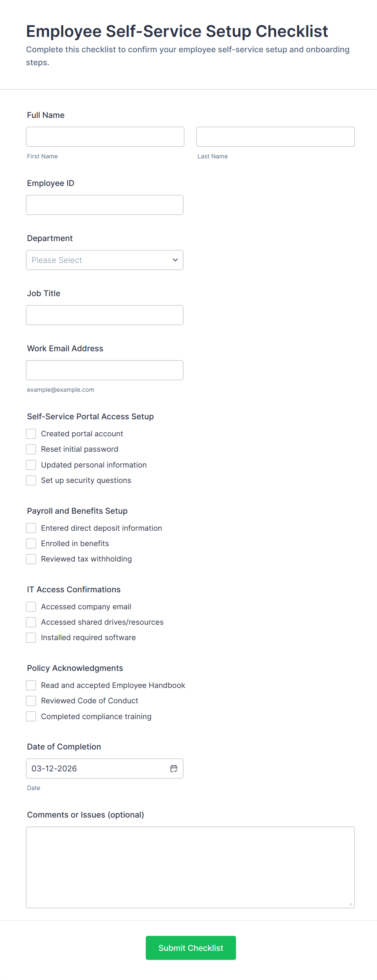The width and height of the screenshot is (377, 980).
Task: Open the calendar date picker icon
Action: pyautogui.click(x=174, y=769)
